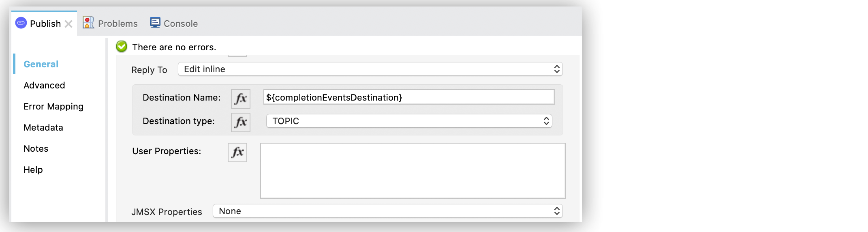This screenshot has height=232, width=868.
Task: Open the Advanced section
Action: point(44,85)
